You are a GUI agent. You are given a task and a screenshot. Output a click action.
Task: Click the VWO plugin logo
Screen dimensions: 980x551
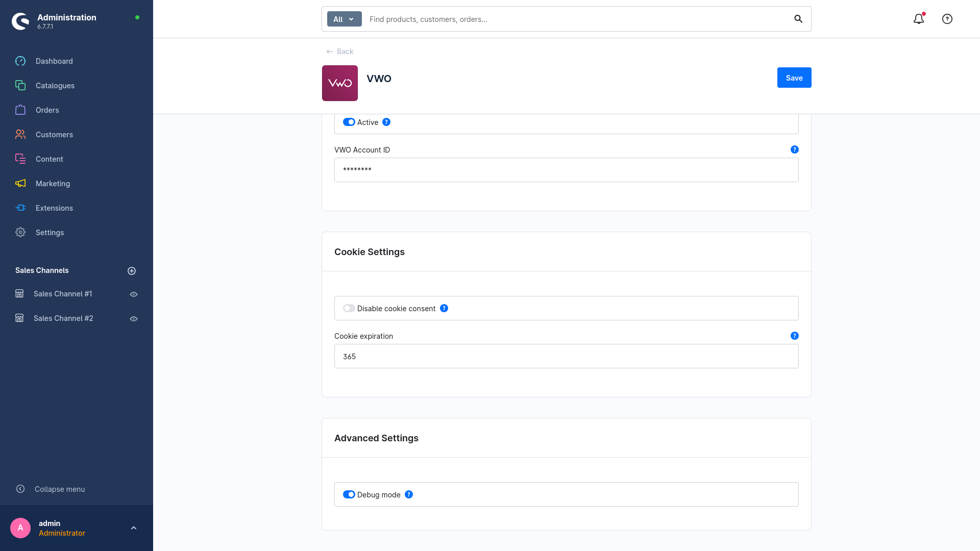[x=340, y=83]
